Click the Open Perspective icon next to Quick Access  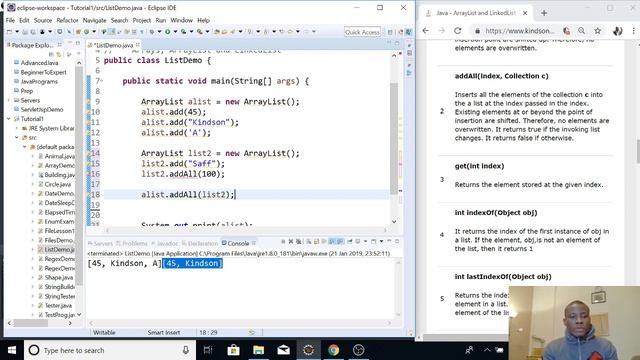pos(390,32)
